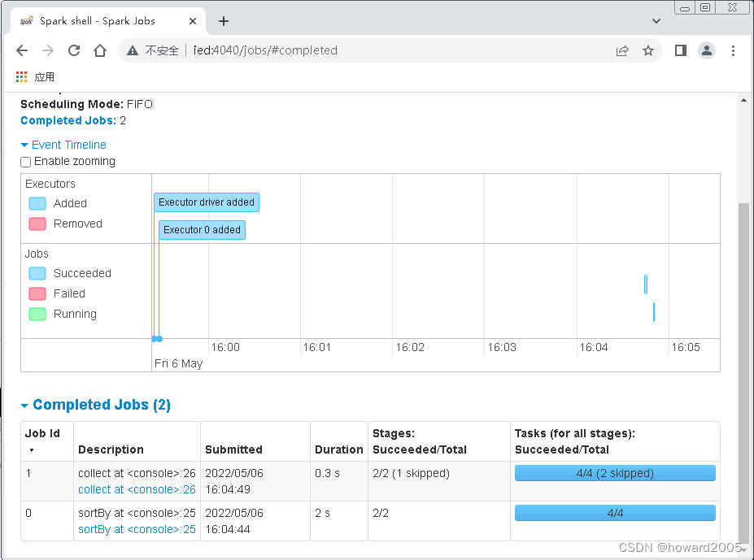Click the 应用 bookmarks label

tap(44, 77)
